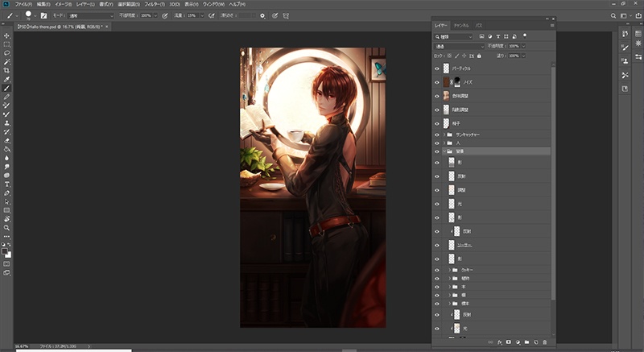Expand the クッキー group
The width and height of the screenshot is (644, 352).
pos(450,271)
